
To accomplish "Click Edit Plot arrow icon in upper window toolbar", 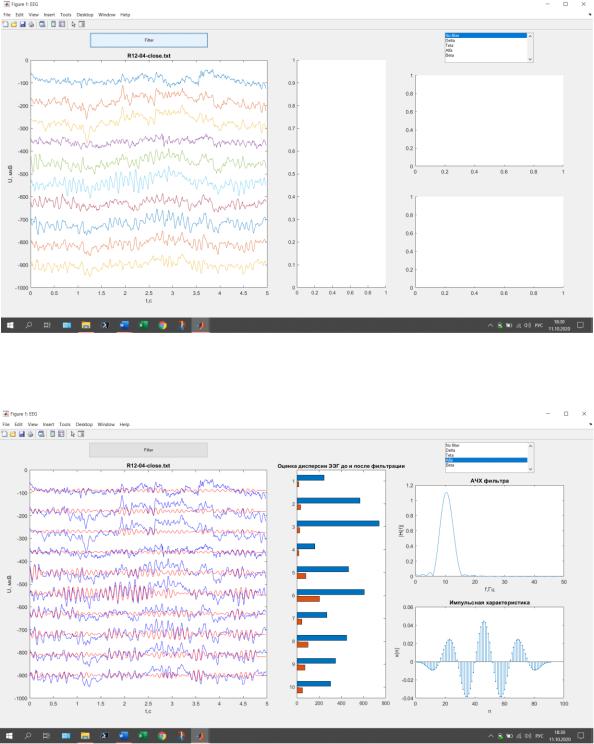I will pyautogui.click(x=74, y=24).
